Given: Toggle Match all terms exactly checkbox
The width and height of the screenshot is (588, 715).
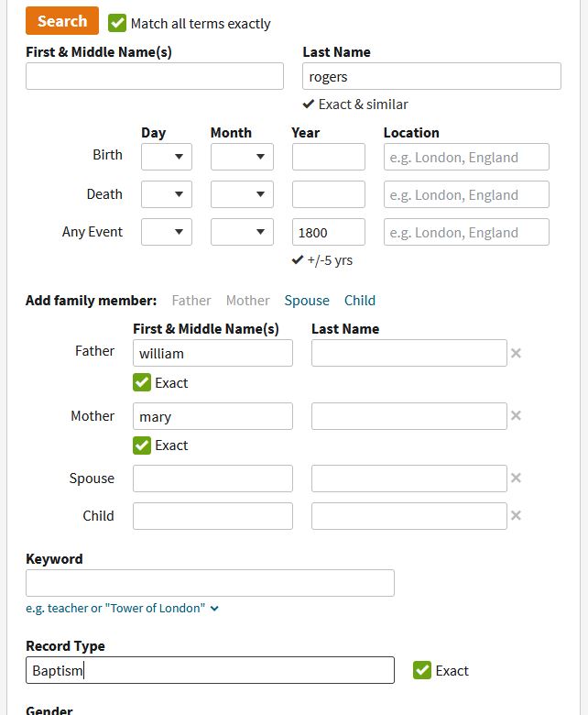Looking at the screenshot, I should (117, 23).
